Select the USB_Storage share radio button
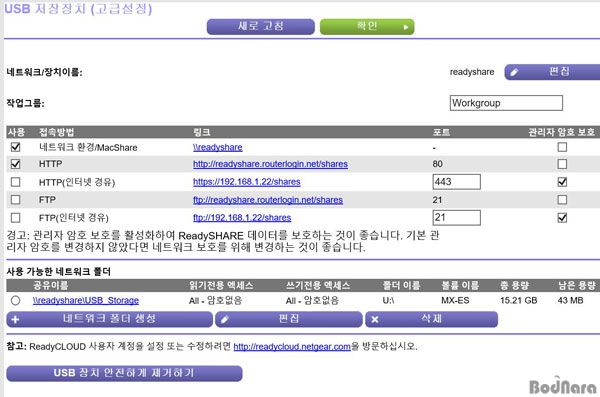Viewport: 600px width, 397px height. pyautogui.click(x=15, y=301)
